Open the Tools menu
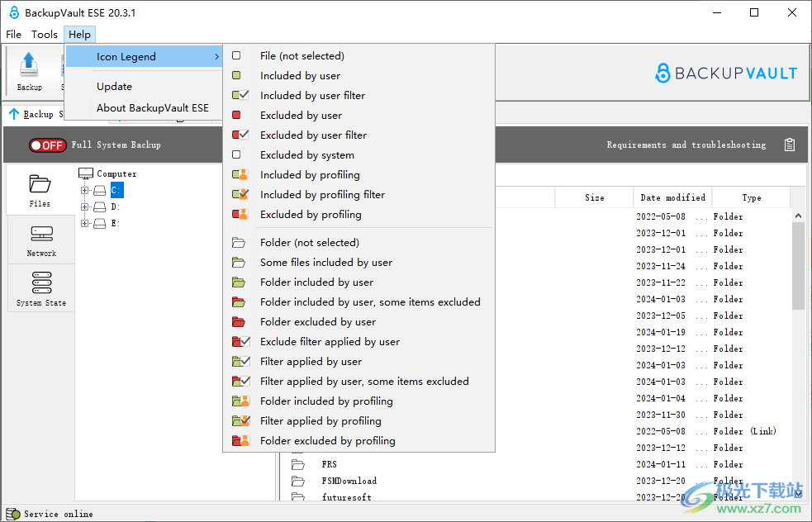 tap(45, 35)
